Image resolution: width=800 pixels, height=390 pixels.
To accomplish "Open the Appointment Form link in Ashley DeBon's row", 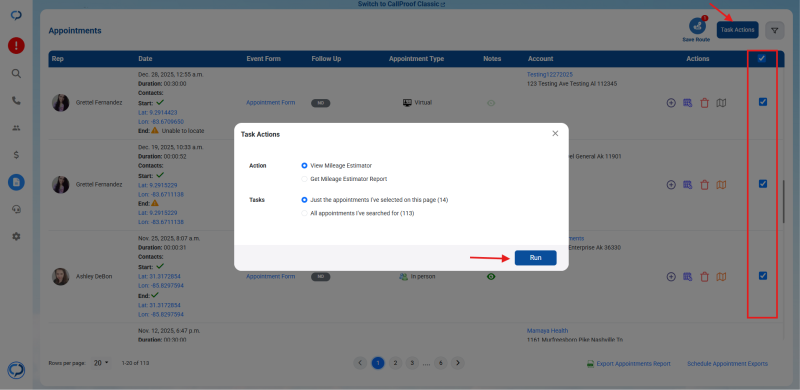I will [x=270, y=277].
